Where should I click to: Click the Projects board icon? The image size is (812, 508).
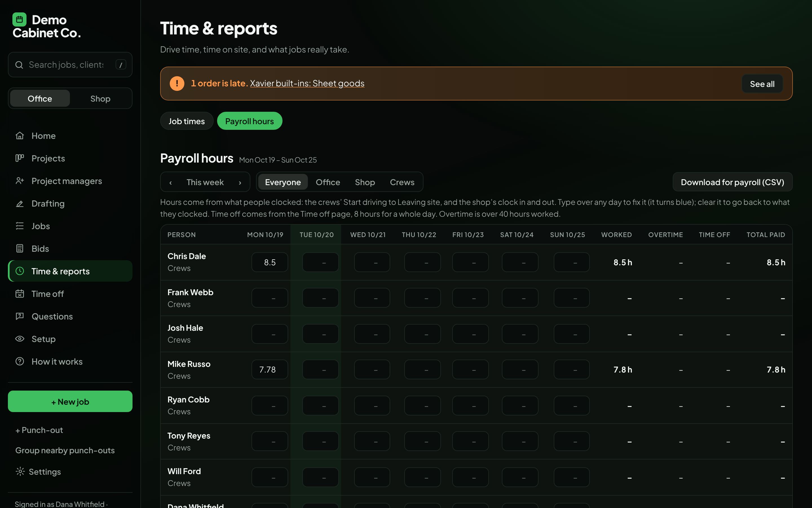[20, 158]
